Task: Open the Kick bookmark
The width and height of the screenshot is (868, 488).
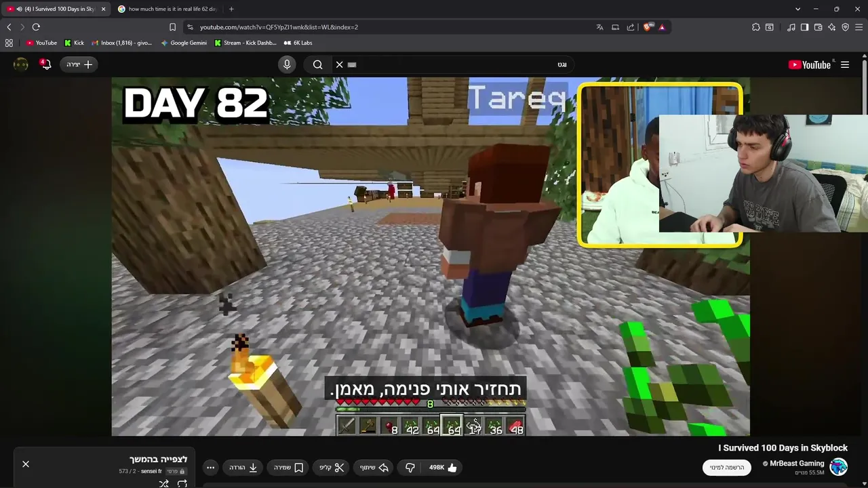Action: pyautogui.click(x=74, y=43)
